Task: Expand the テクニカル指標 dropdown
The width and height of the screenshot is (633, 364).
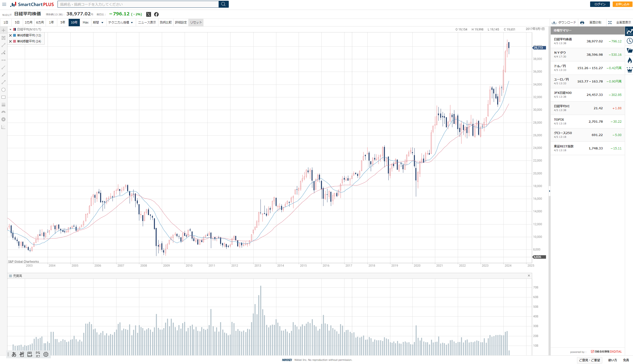Action: 120,23
